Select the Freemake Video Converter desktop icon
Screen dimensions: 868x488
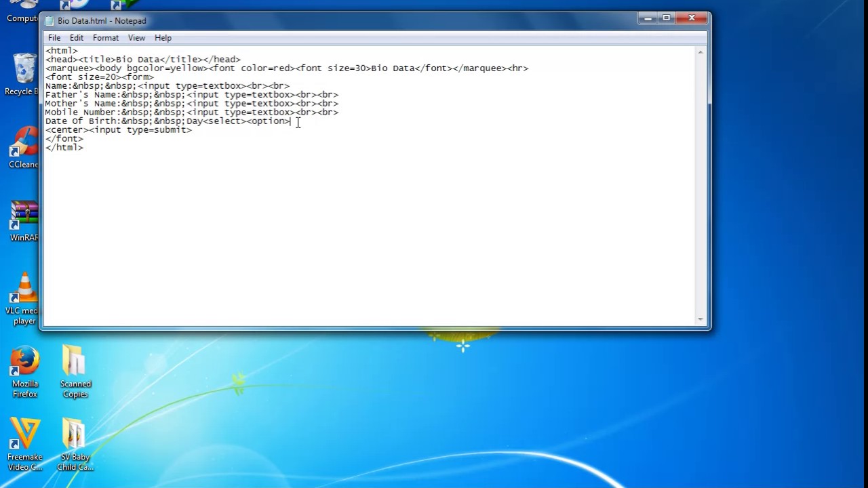25,445
